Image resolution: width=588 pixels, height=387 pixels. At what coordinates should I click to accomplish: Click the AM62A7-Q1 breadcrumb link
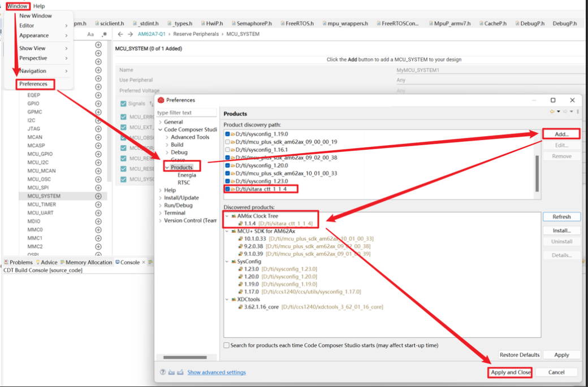pos(152,34)
